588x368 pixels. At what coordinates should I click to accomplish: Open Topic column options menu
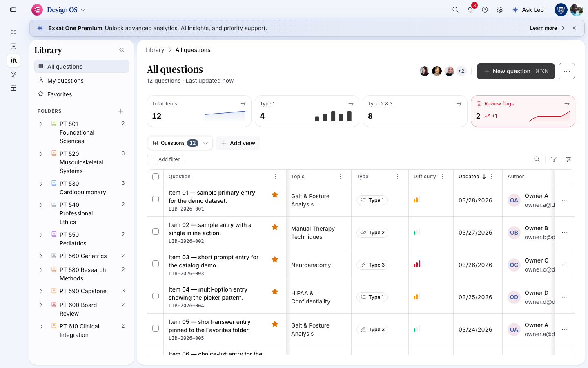[x=341, y=177]
